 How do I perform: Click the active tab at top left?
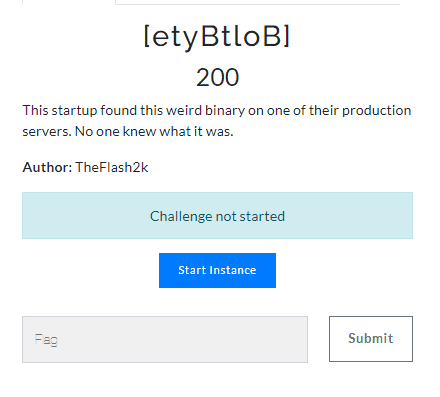(x=69, y=2)
